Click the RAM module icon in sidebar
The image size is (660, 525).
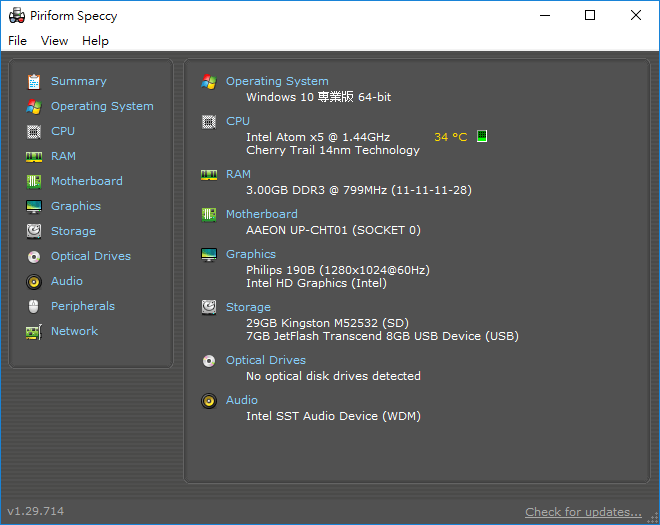pos(34,156)
